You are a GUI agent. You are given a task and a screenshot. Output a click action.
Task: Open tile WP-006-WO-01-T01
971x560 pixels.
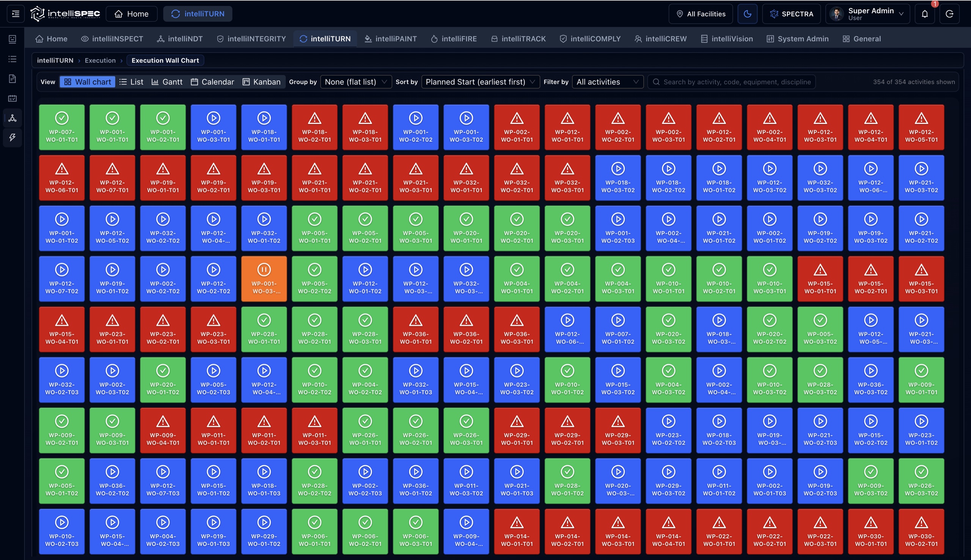(314, 532)
